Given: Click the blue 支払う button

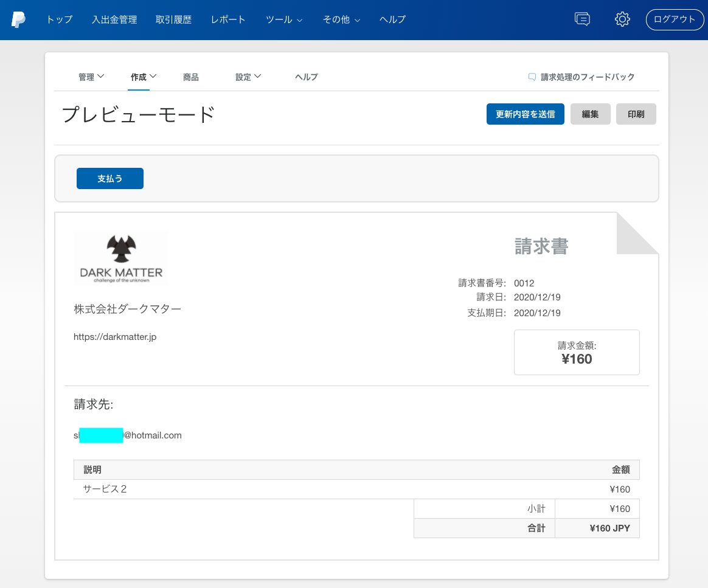Looking at the screenshot, I should (x=110, y=179).
